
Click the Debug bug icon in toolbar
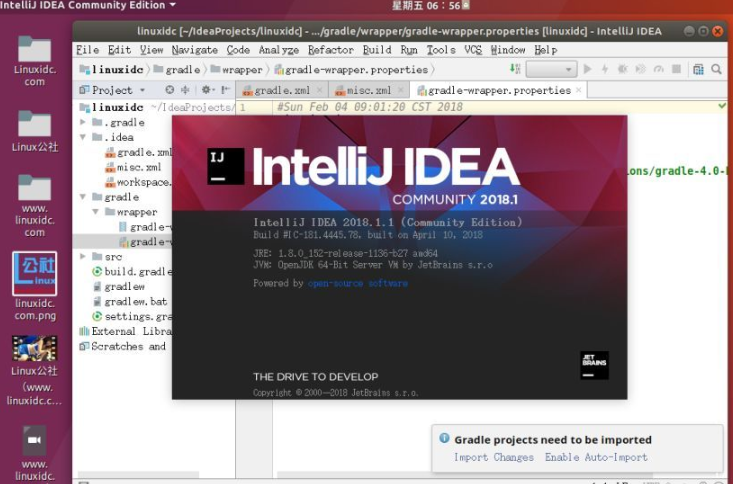click(623, 69)
